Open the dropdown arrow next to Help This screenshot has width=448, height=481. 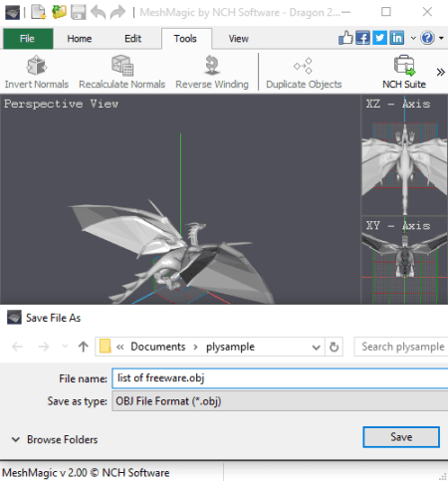[441, 38]
